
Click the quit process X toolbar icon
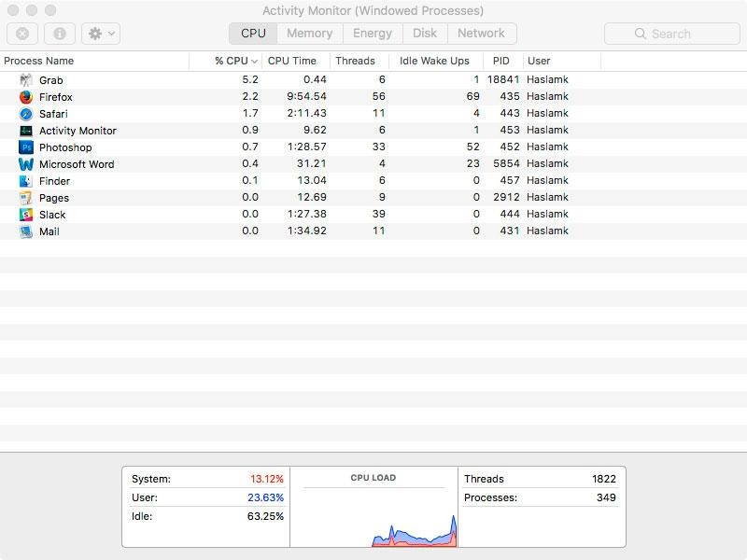(21, 34)
